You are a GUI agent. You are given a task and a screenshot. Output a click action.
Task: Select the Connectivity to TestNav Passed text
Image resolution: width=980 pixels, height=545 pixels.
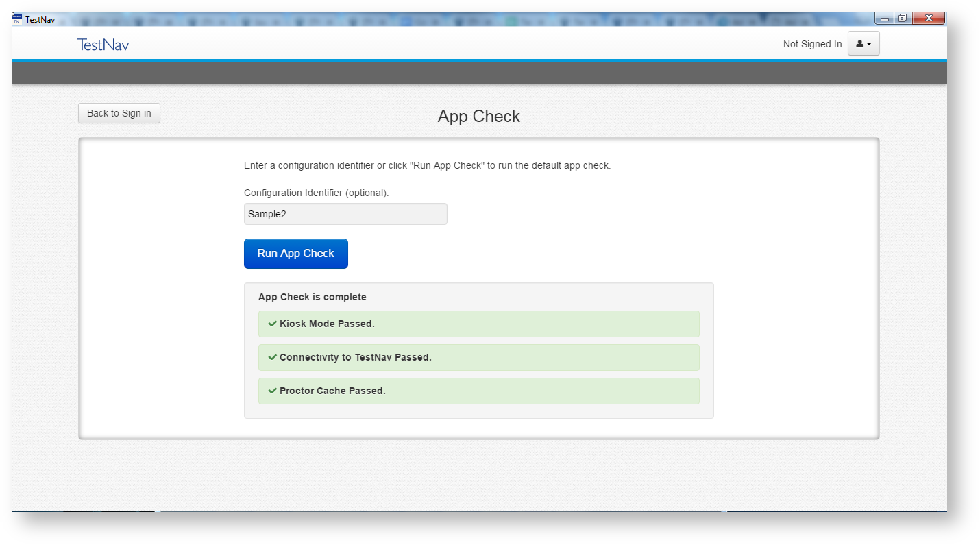(355, 357)
